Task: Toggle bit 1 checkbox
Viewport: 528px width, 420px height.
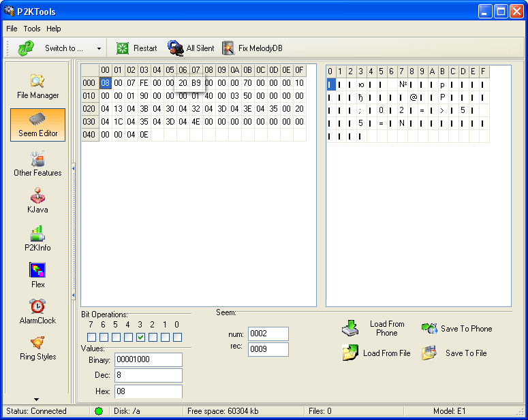Action: click(165, 337)
